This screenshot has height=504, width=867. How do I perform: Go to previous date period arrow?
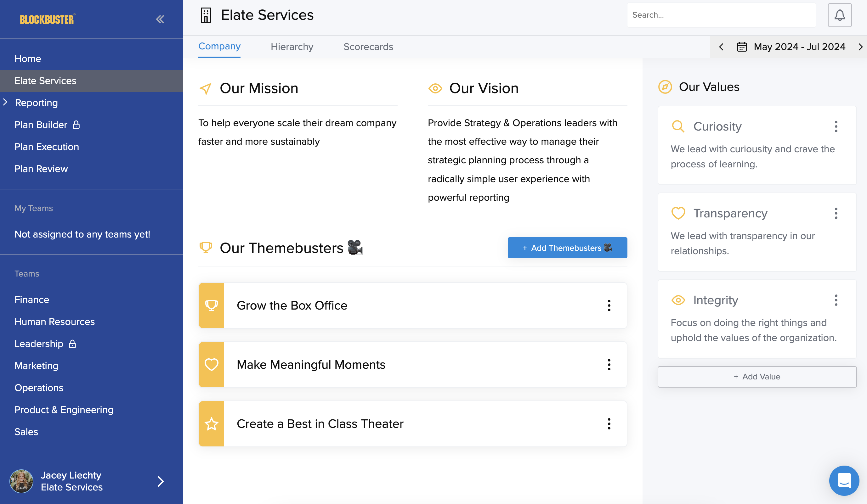click(x=721, y=47)
